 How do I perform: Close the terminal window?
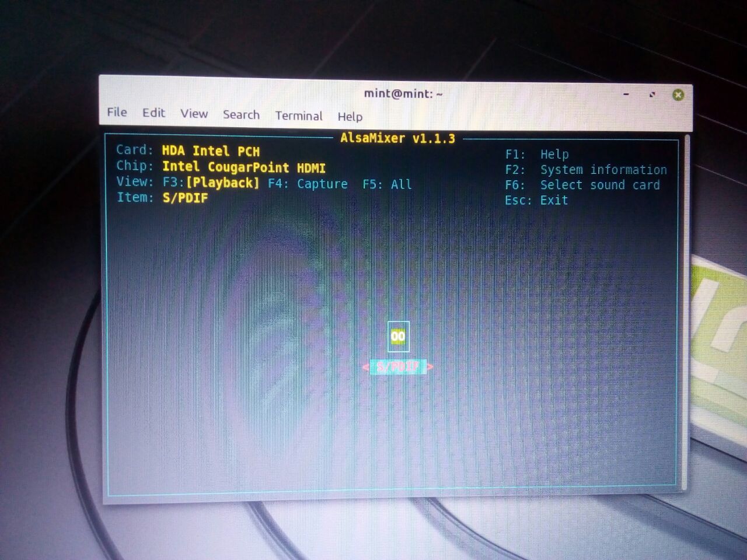point(678,94)
